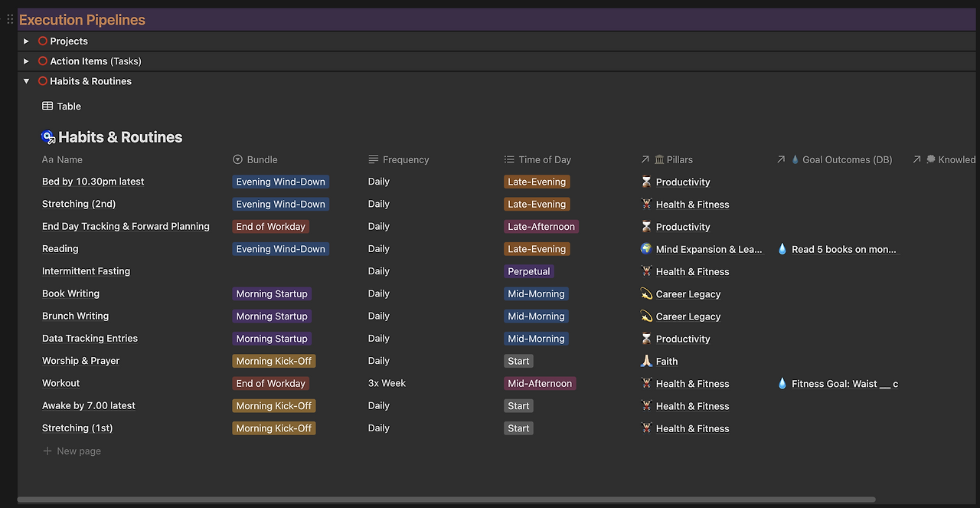Screen dimensions: 980x508
Task: Click the red status circle beside Projects
Action: [x=43, y=41]
